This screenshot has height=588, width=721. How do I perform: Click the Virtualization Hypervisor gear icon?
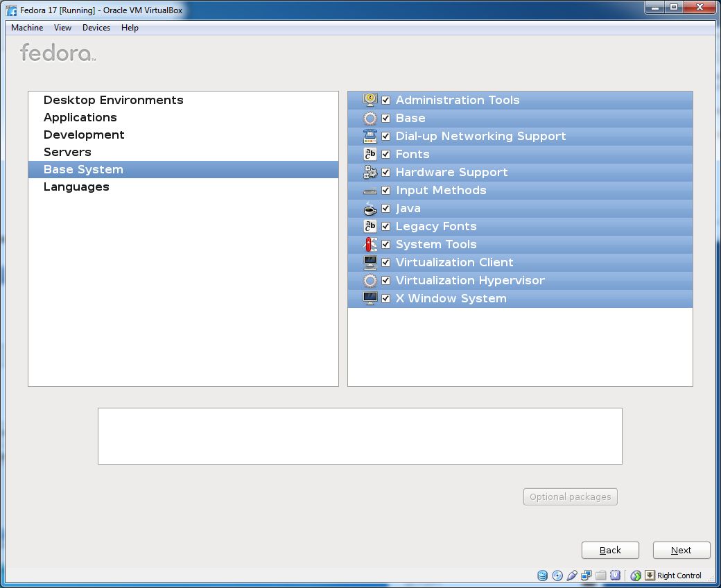[370, 280]
